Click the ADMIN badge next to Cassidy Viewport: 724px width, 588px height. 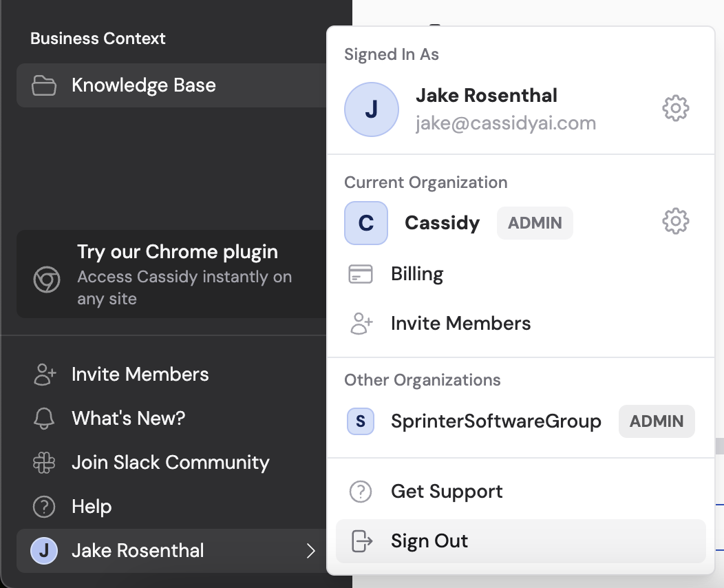click(535, 222)
